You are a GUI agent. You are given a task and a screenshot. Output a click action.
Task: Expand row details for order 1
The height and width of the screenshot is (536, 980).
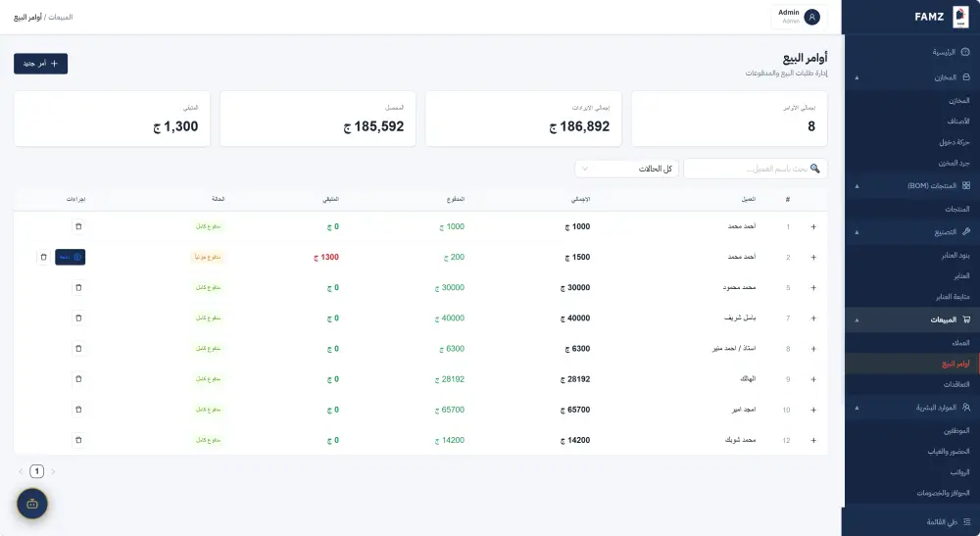(813, 226)
